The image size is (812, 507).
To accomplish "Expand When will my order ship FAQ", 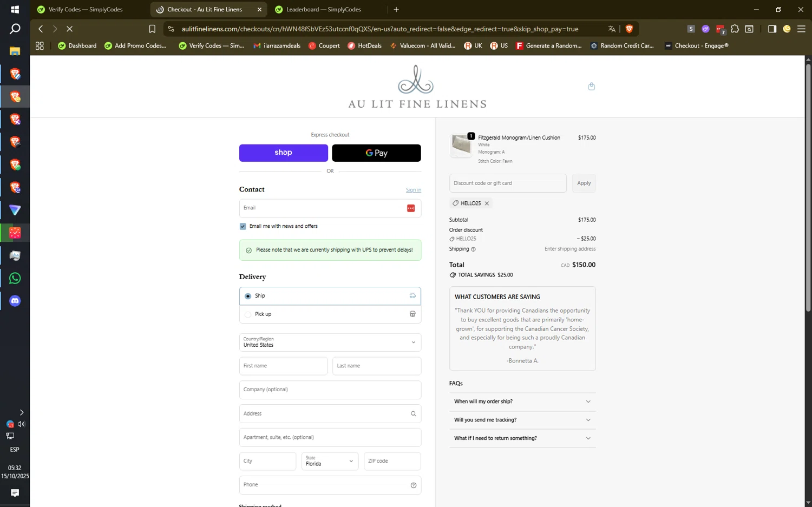I will 522,401.
